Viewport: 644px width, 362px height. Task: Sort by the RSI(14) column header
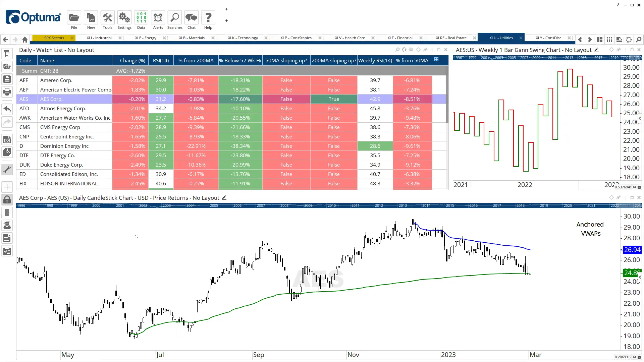tap(161, 60)
